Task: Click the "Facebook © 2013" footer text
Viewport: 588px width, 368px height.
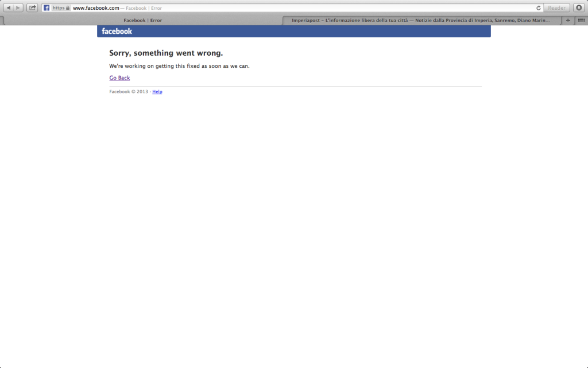Action: [129, 91]
